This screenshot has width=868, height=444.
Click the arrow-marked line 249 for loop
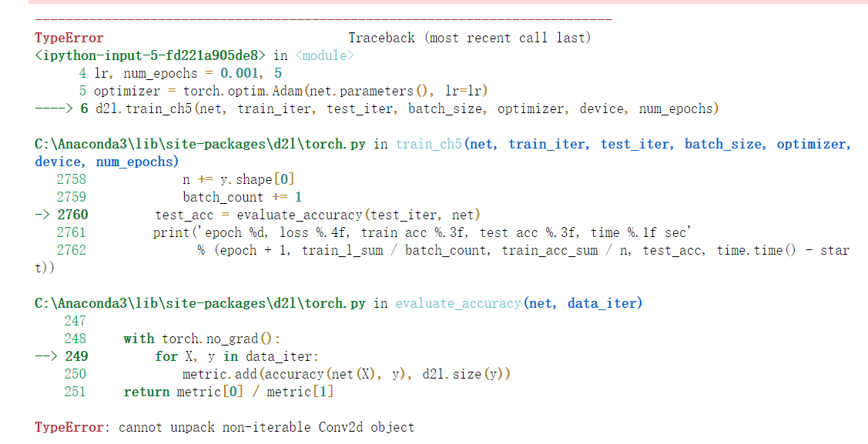(x=236, y=356)
